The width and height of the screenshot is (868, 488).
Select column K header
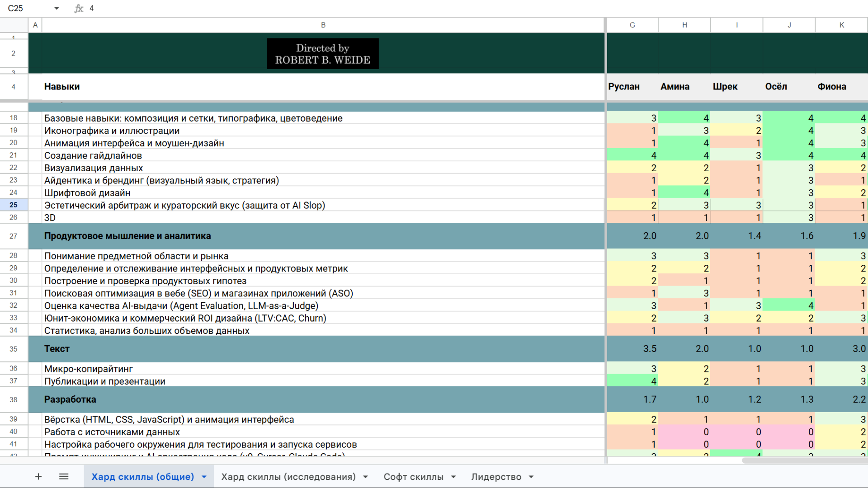tap(842, 25)
